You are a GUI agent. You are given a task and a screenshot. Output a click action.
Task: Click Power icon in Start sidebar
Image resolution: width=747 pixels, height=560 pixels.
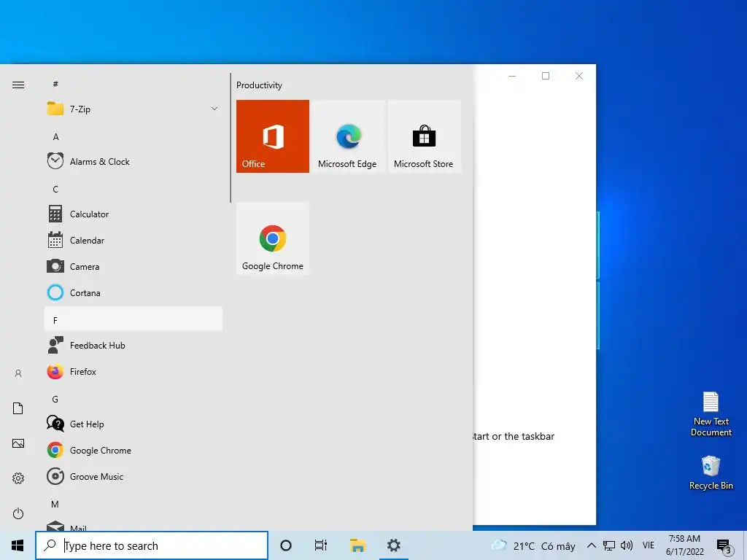(18, 513)
